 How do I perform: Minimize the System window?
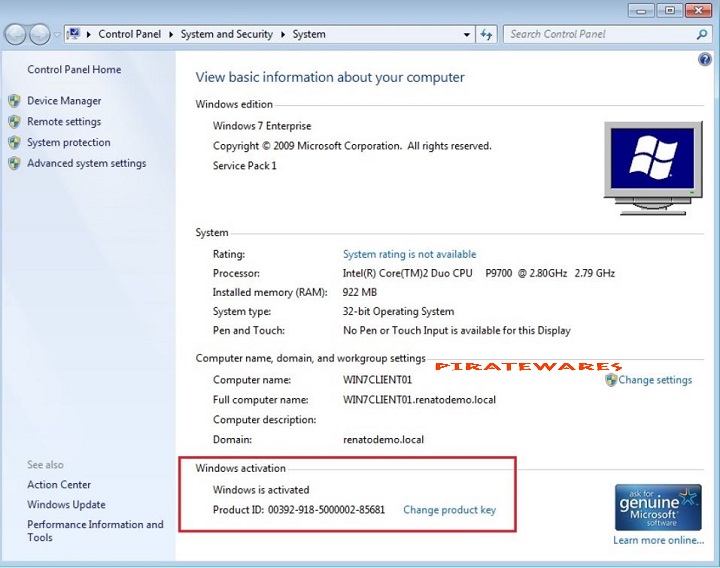point(642,10)
